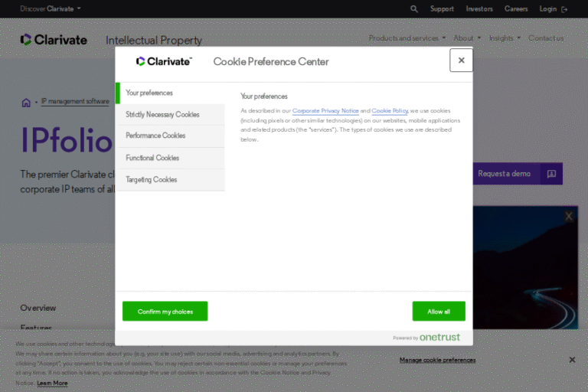Click the onetrust logo link

tap(439, 337)
